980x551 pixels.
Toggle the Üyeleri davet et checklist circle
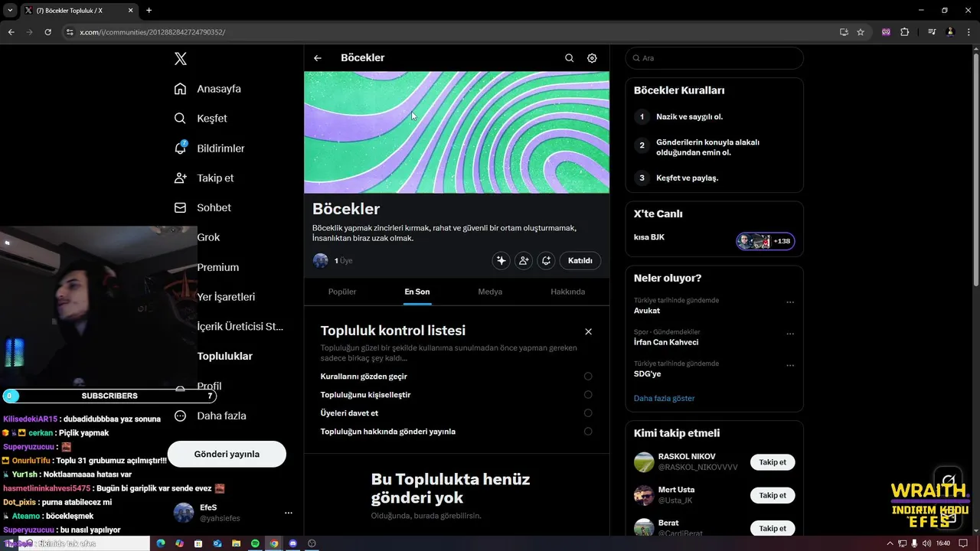tap(588, 413)
